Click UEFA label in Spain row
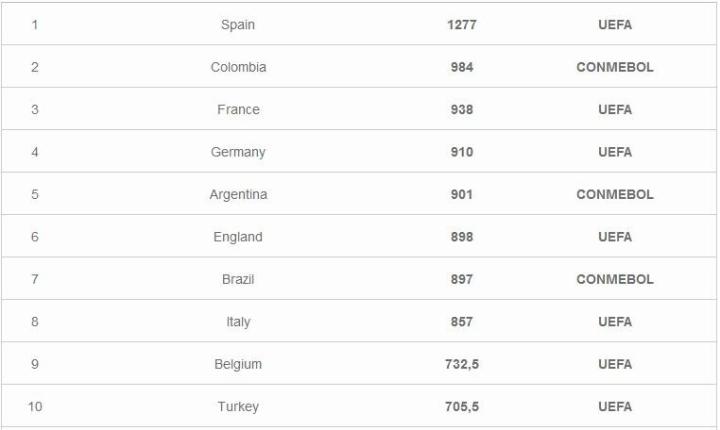720x430 pixels. pyautogui.click(x=614, y=25)
